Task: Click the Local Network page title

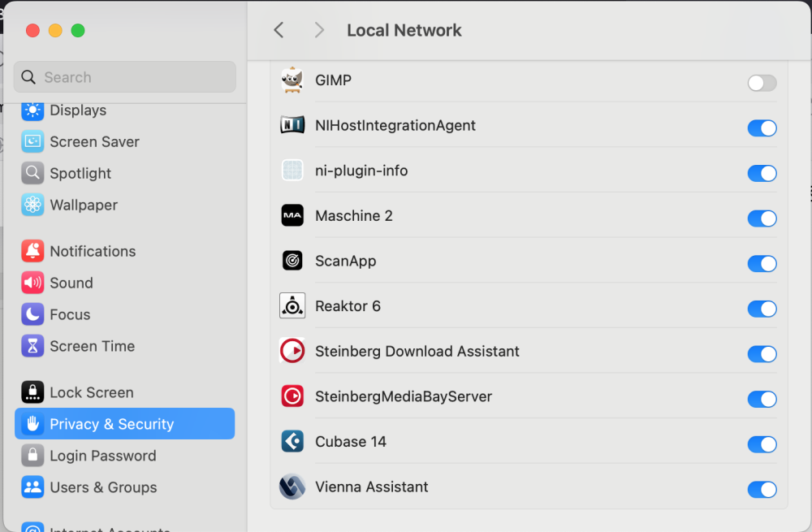Action: point(404,30)
